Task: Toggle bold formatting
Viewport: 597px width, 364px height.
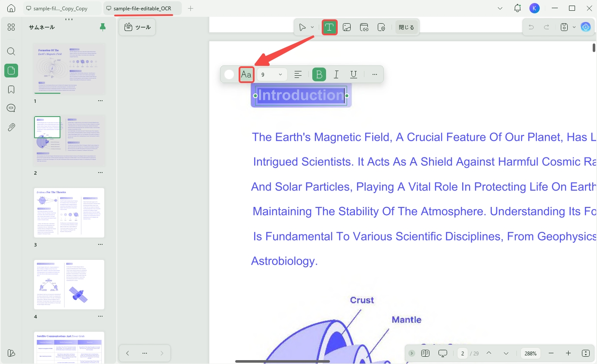Action: 319,74
